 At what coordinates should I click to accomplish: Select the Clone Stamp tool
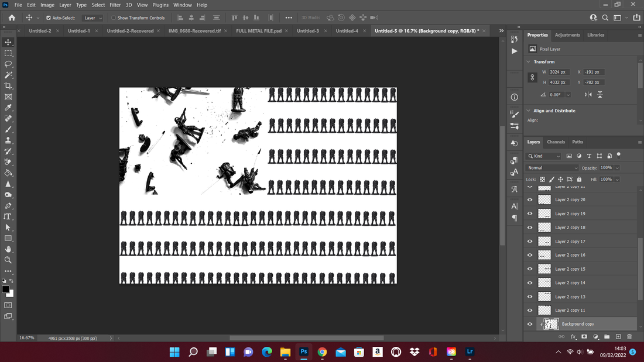[8, 140]
